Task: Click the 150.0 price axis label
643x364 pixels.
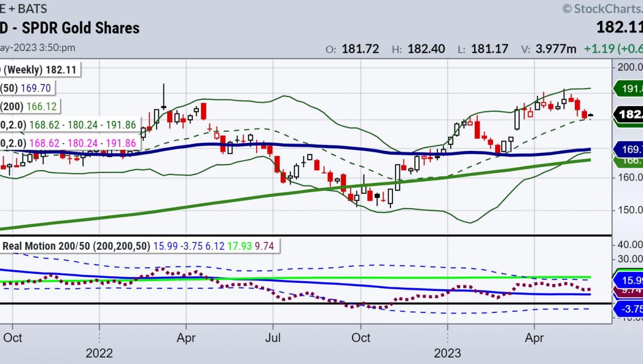Action: [x=630, y=210]
